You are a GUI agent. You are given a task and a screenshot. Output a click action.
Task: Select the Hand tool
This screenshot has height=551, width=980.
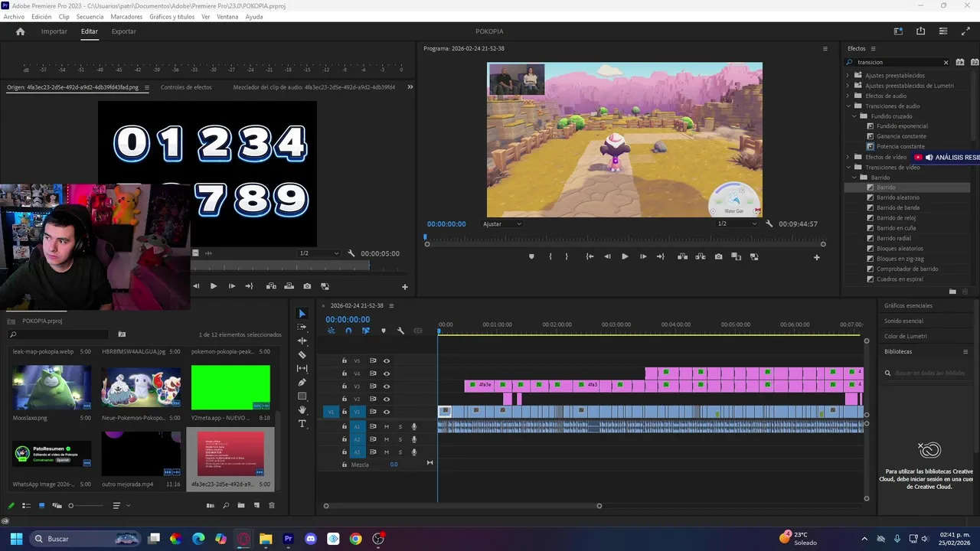[x=302, y=409]
